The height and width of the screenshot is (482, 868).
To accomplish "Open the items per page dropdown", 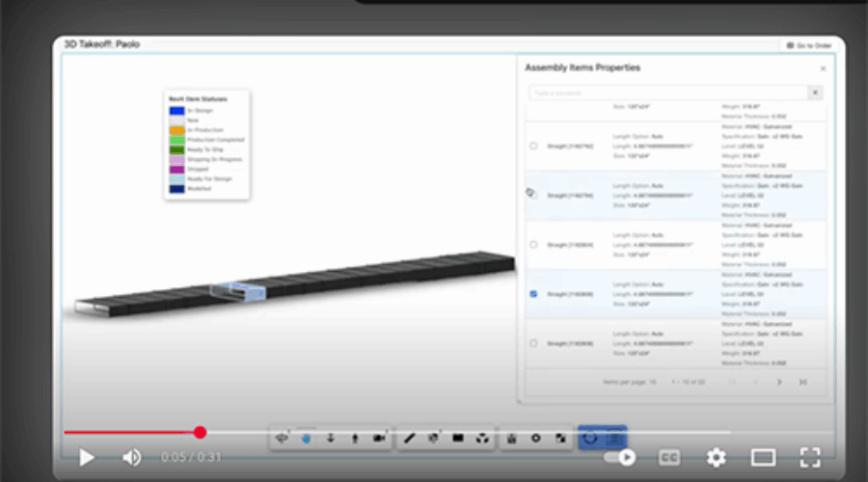I will tap(654, 382).
